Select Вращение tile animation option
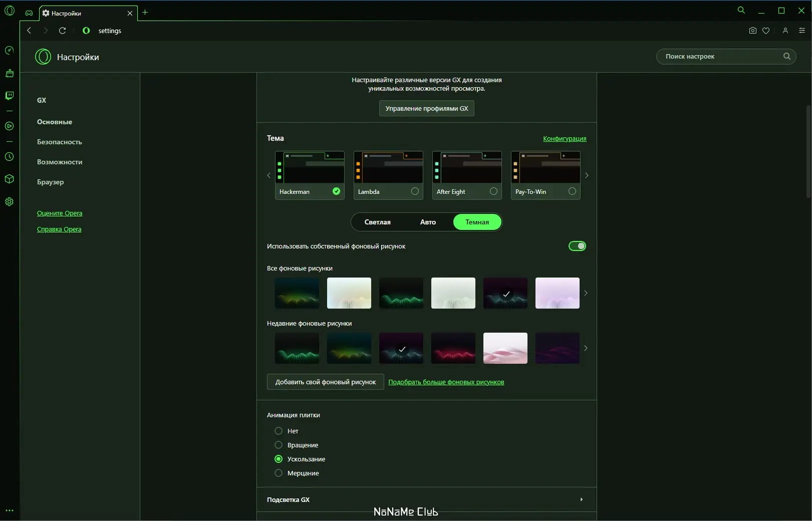This screenshot has height=521, width=812. pyautogui.click(x=279, y=445)
